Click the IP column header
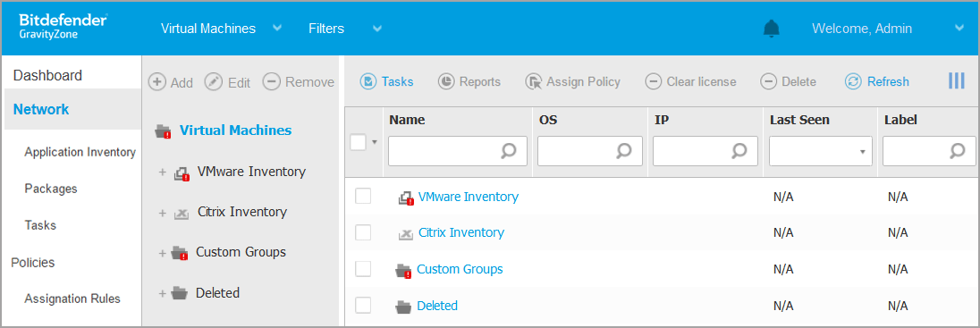980x328 pixels. (662, 120)
